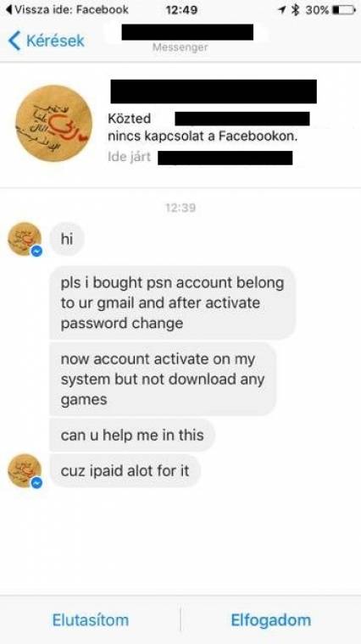Select 'can u help me' message
361x644 pixels.
tap(132, 435)
